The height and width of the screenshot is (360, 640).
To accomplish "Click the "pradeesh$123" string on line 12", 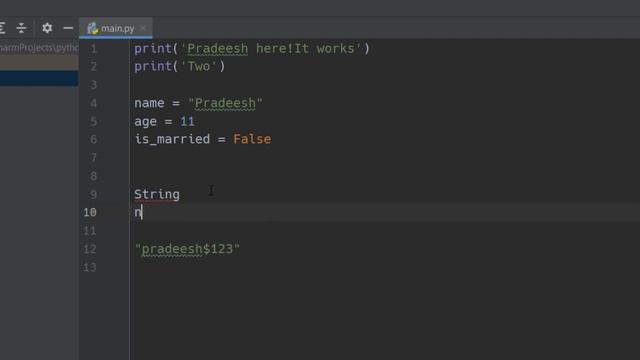I will [187, 249].
